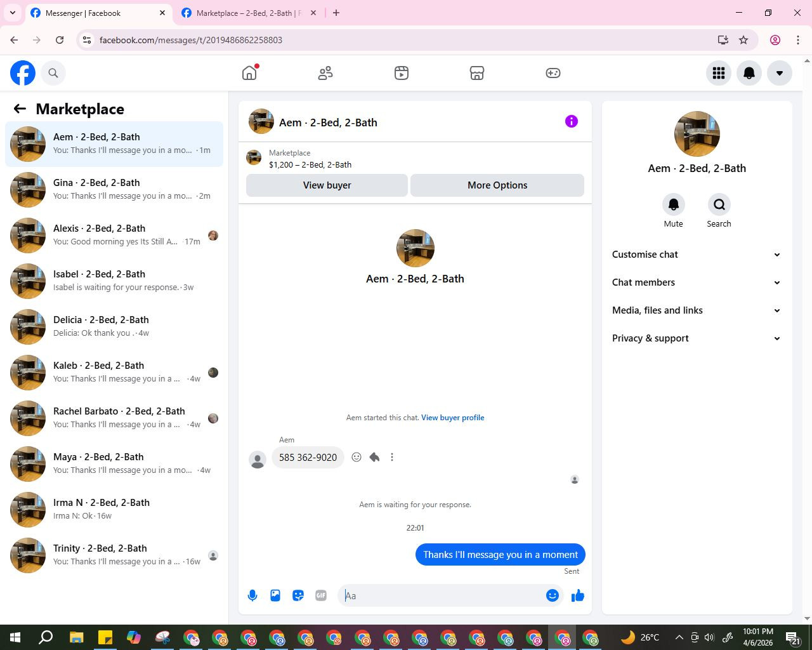Open the Isabel conversation

114,281
